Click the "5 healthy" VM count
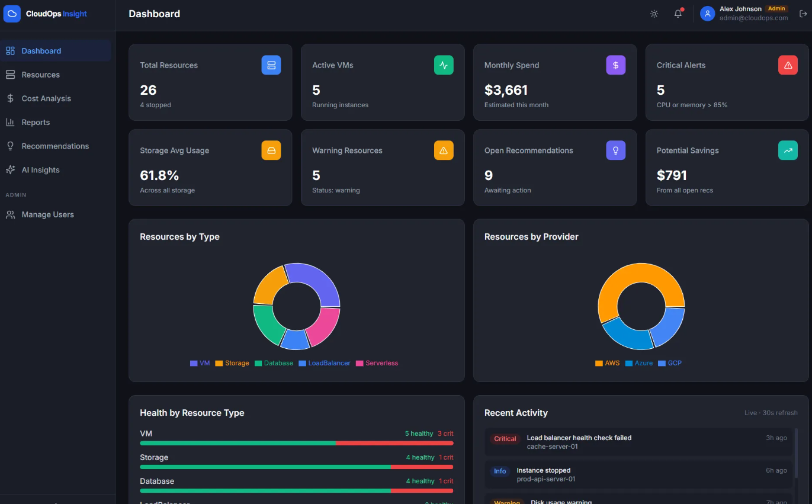Image resolution: width=812 pixels, height=504 pixels. coord(419,434)
